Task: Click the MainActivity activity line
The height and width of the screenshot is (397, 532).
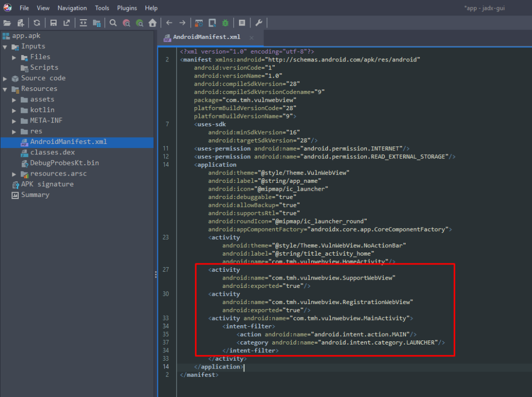Action: click(x=311, y=319)
